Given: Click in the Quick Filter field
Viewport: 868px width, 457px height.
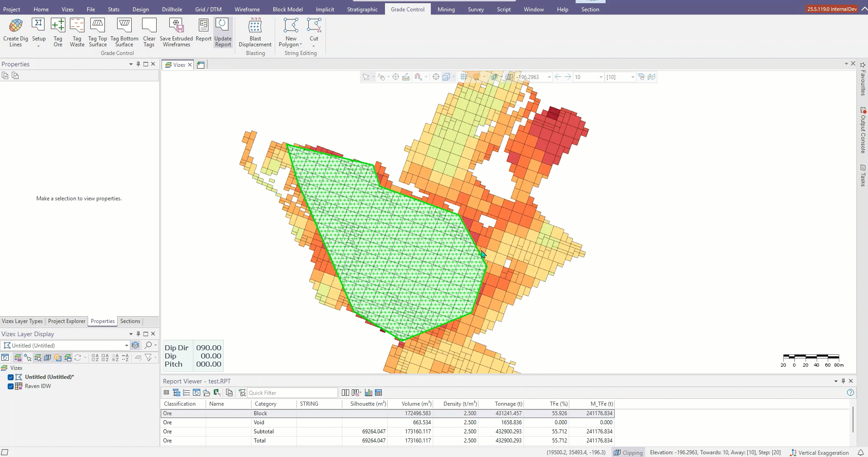Looking at the screenshot, I should tap(291, 393).
